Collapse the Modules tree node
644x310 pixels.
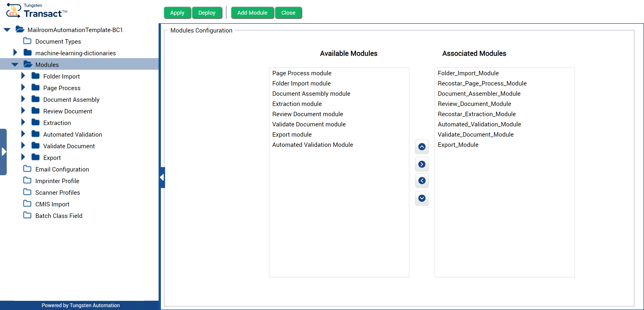pos(15,64)
